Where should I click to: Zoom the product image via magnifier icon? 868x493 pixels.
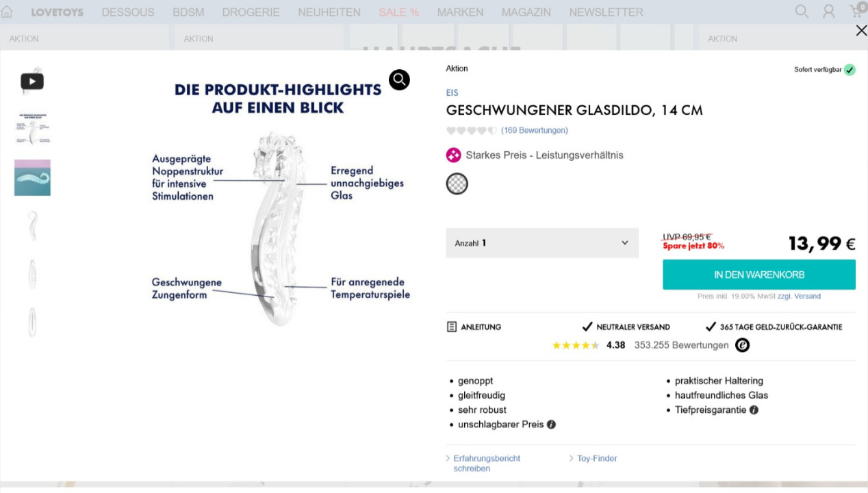pyautogui.click(x=399, y=79)
